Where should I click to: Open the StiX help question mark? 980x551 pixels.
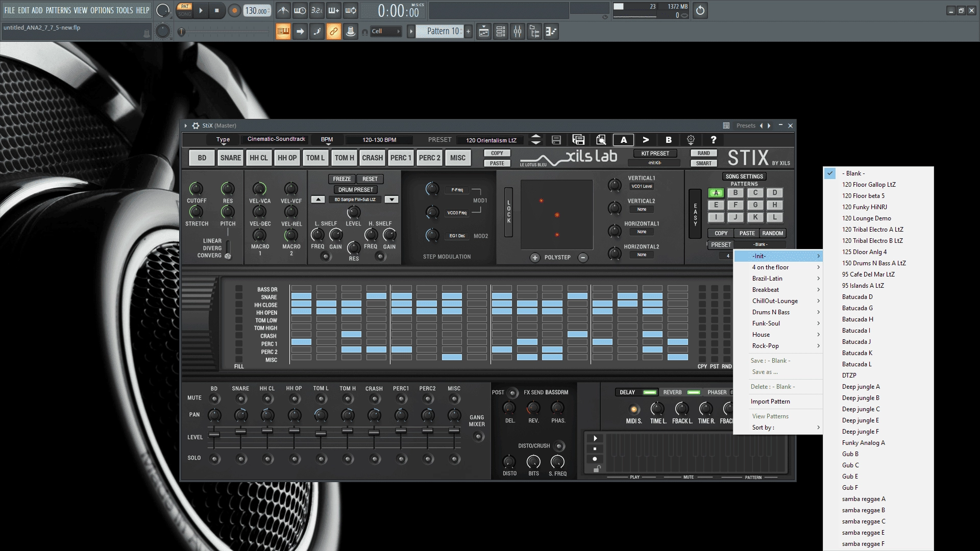tap(713, 139)
